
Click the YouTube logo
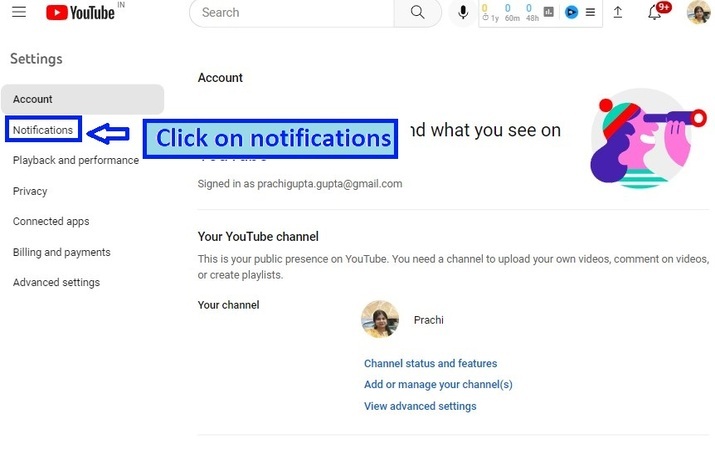(x=84, y=13)
